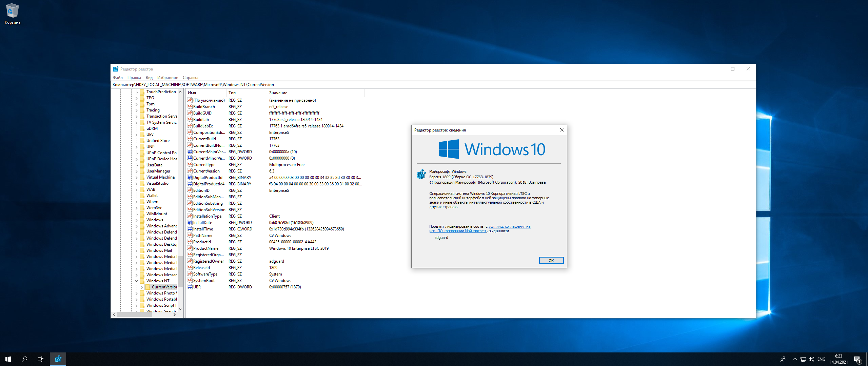
Task: Select the DigitalProductId binary icon
Action: tap(190, 178)
